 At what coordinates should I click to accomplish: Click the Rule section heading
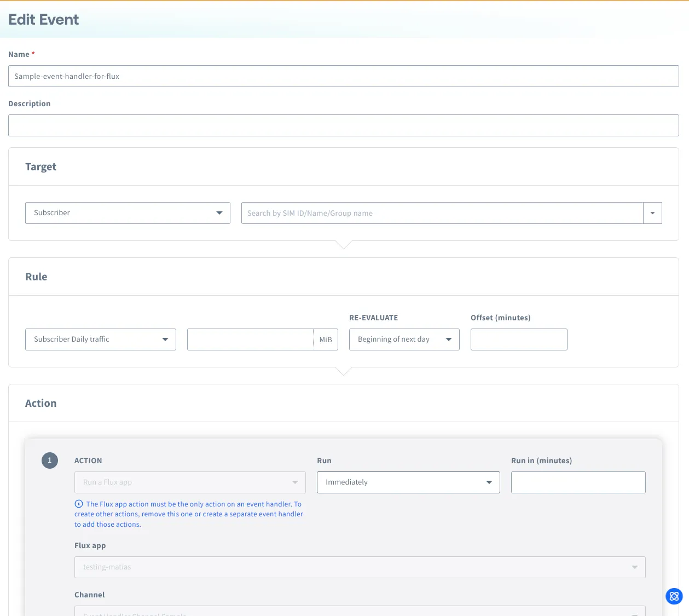click(36, 277)
